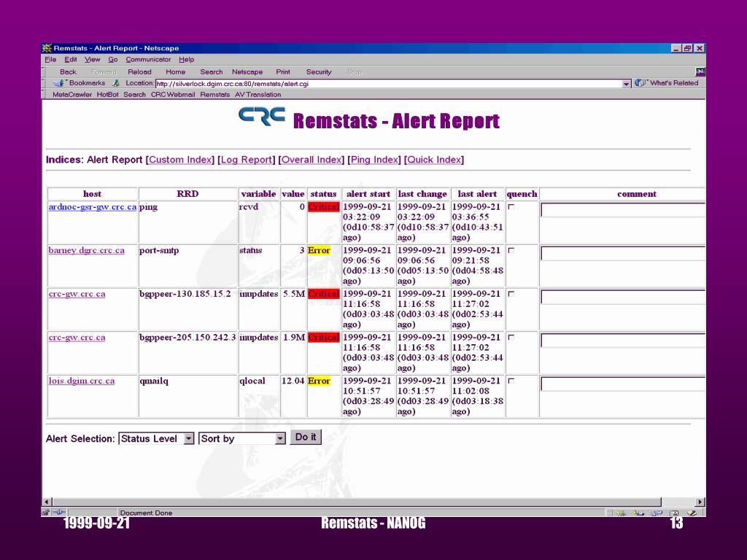The width and height of the screenshot is (747, 560).
Task: Select the 'host' column header
Action: [92, 194]
